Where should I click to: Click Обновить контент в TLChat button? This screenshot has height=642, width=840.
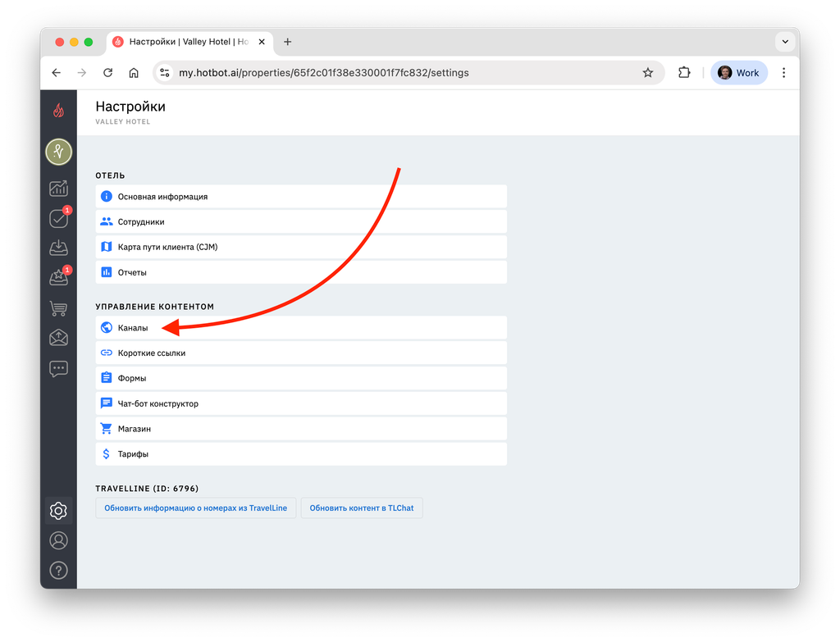click(362, 508)
